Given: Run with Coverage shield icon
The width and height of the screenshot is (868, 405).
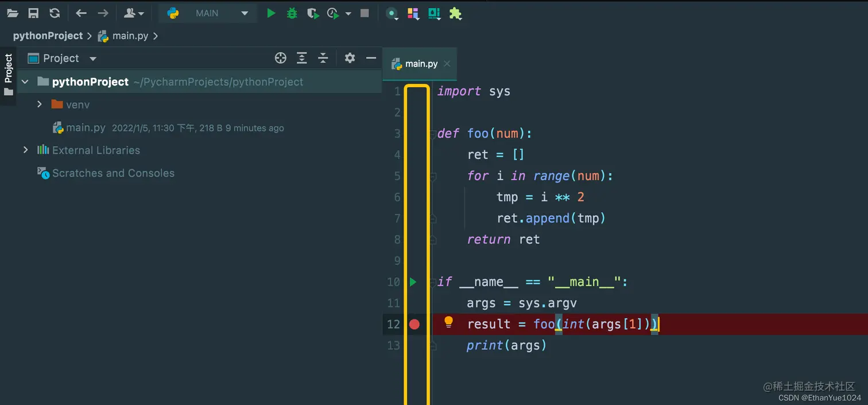Looking at the screenshot, I should click(312, 13).
